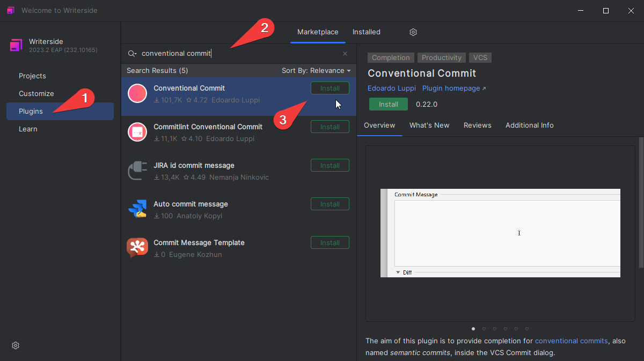Select JIRA id commit message plug icon
Viewport: 644px width, 361px height.
(137, 171)
